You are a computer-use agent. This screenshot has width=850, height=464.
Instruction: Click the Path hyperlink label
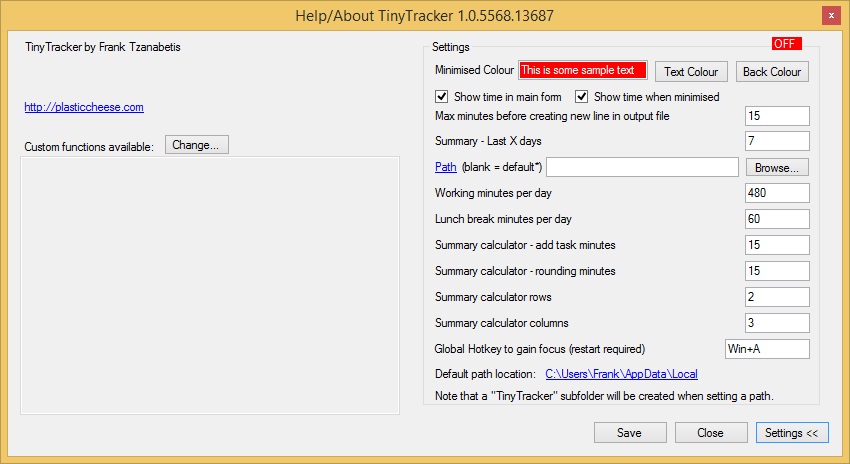click(446, 167)
